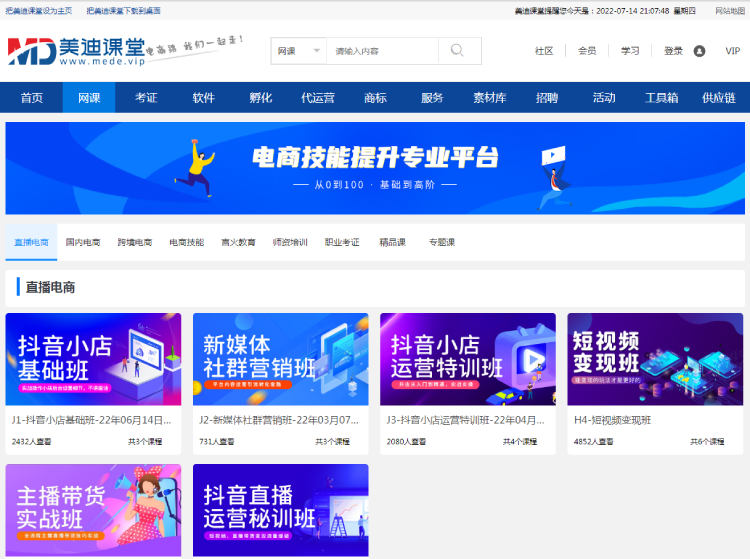Select 供应链 in navigation bar

pos(718,98)
